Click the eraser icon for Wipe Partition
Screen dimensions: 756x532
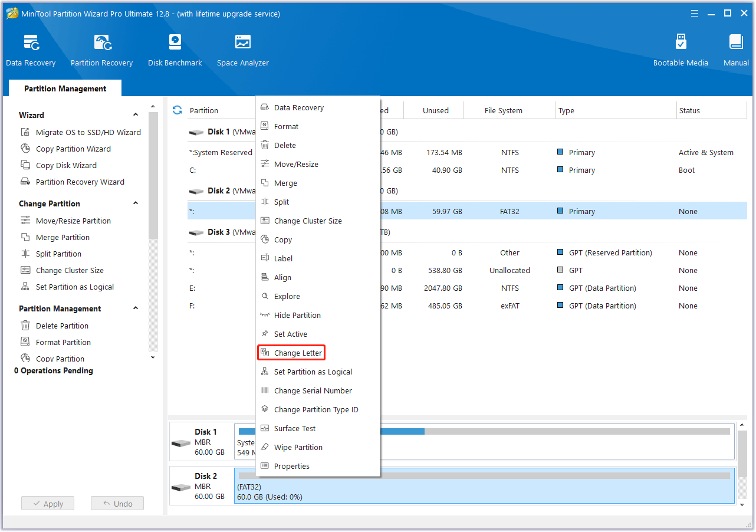[x=265, y=447]
